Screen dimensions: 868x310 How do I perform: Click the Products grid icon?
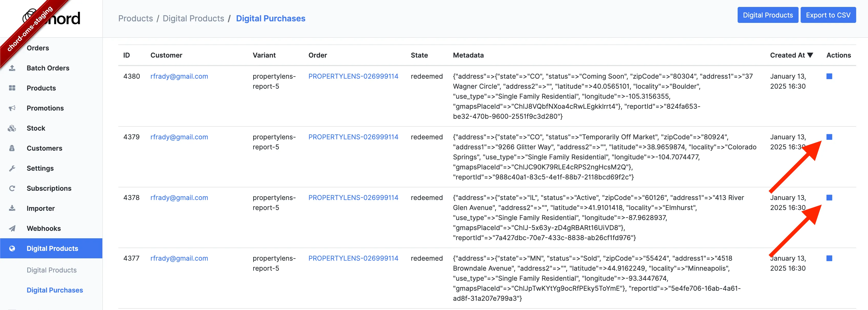[12, 88]
